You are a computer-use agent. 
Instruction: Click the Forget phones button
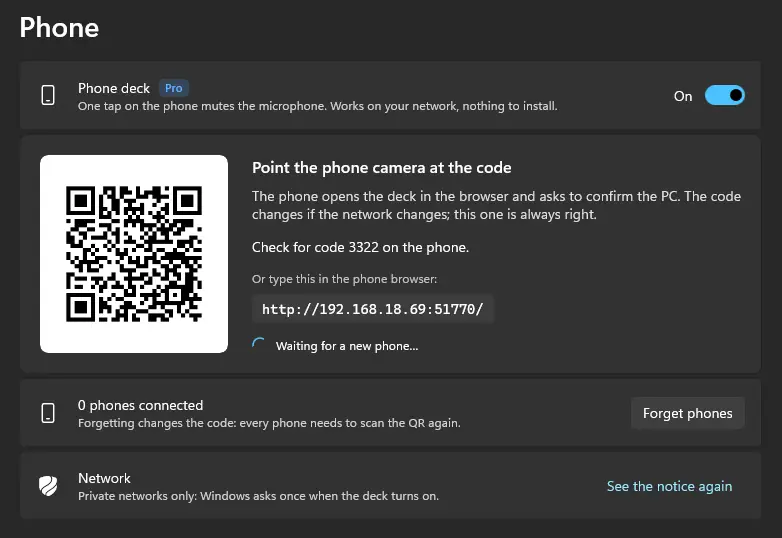click(x=687, y=413)
